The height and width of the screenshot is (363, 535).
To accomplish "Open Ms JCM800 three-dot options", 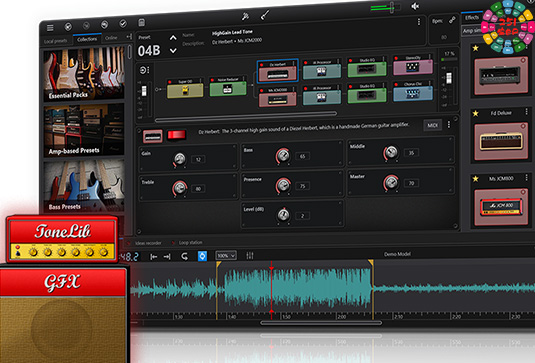I will pos(526,178).
